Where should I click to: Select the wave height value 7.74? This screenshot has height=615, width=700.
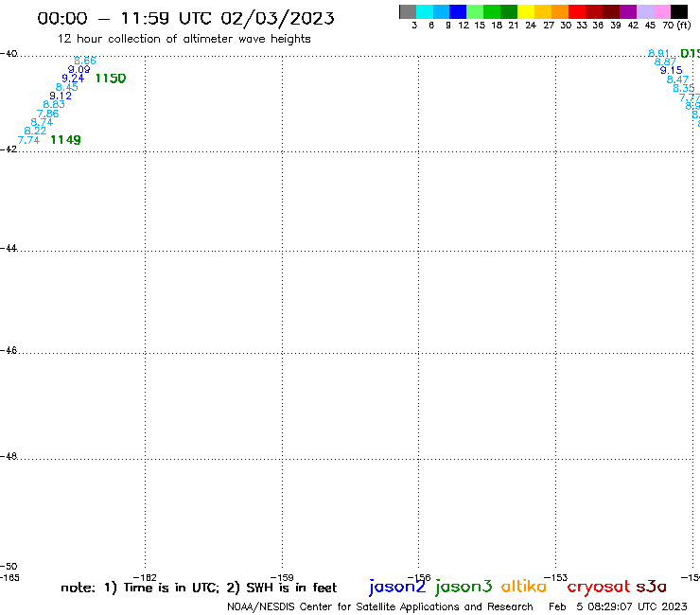click(x=29, y=140)
